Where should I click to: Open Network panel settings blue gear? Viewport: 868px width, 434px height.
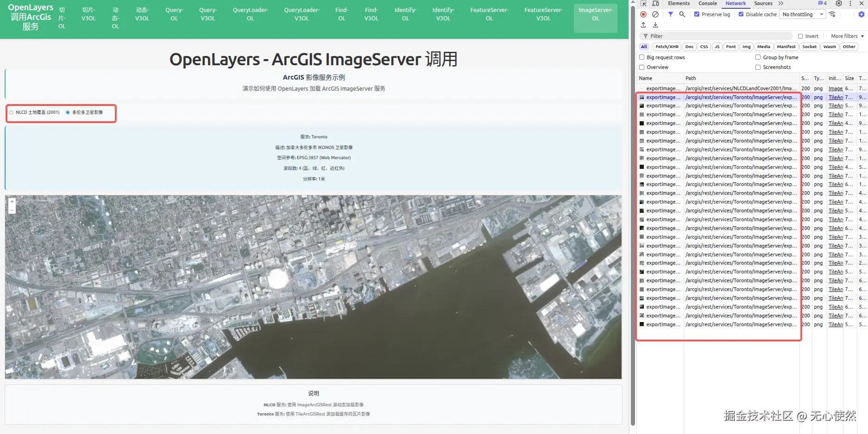[861, 14]
